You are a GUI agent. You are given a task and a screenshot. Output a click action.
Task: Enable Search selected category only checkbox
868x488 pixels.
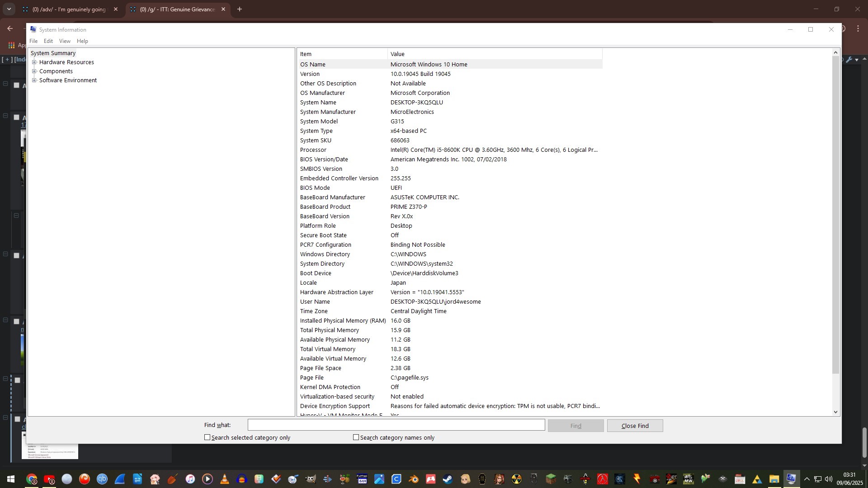(x=208, y=437)
